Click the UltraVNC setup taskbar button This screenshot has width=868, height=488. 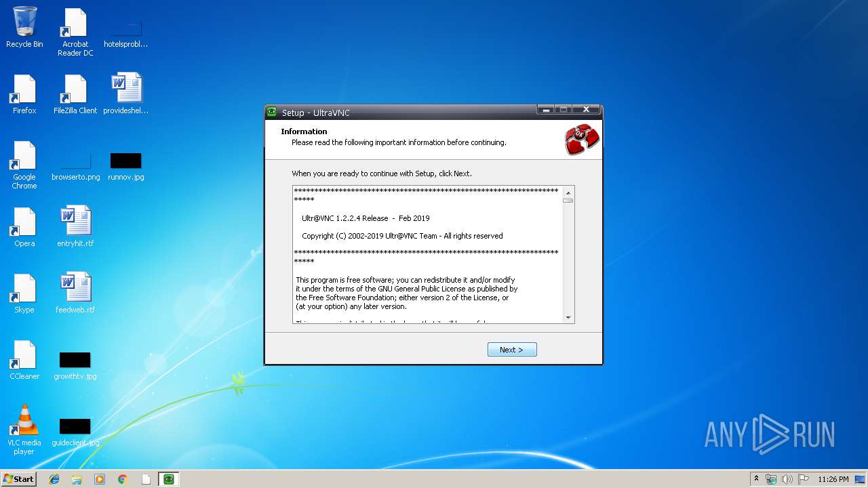coord(169,479)
